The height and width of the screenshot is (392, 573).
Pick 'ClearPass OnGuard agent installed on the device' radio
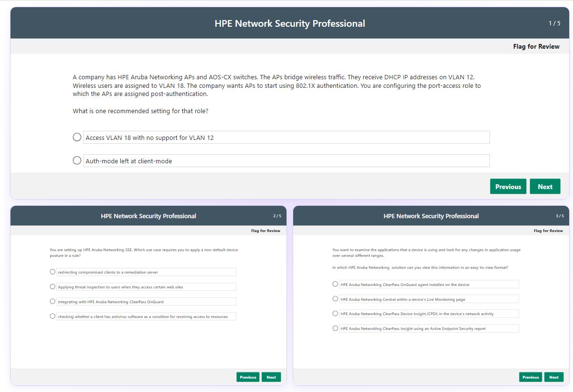335,284
